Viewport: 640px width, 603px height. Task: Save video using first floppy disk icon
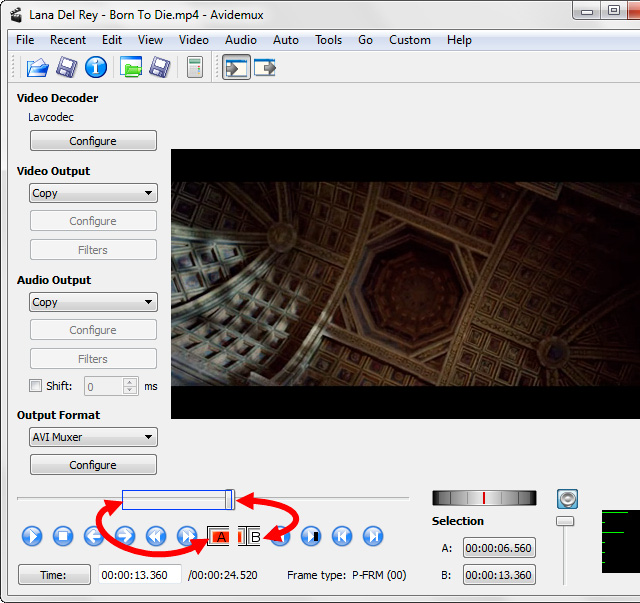(x=67, y=67)
